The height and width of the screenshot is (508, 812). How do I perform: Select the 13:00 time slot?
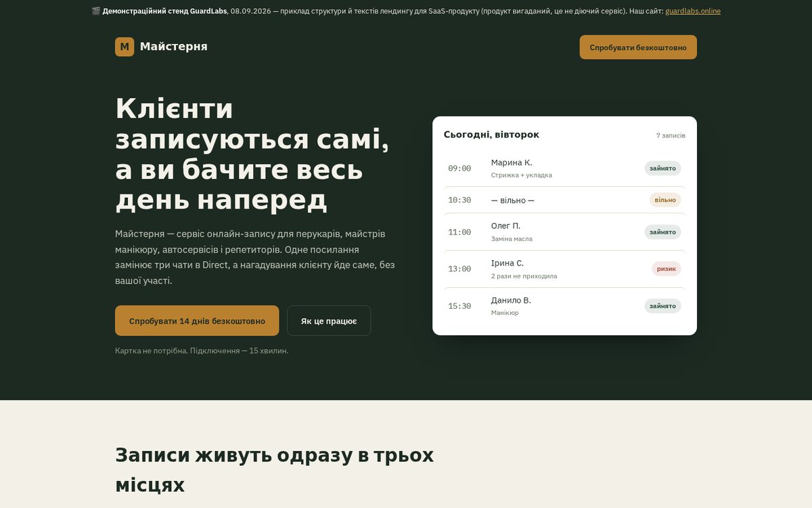(x=459, y=269)
